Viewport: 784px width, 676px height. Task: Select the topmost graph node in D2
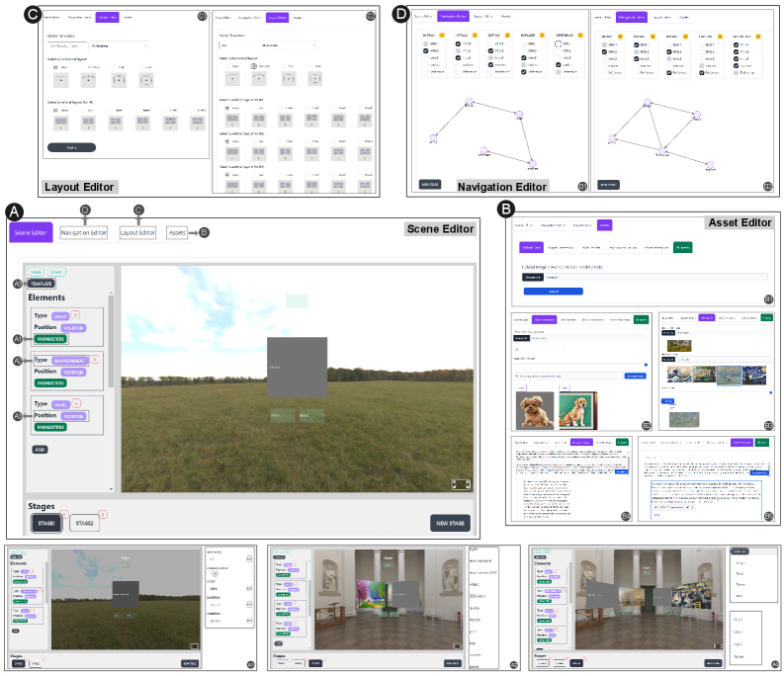648,102
